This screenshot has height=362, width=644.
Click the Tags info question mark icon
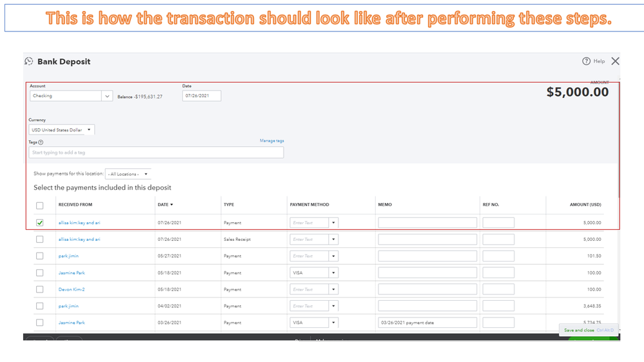41,142
